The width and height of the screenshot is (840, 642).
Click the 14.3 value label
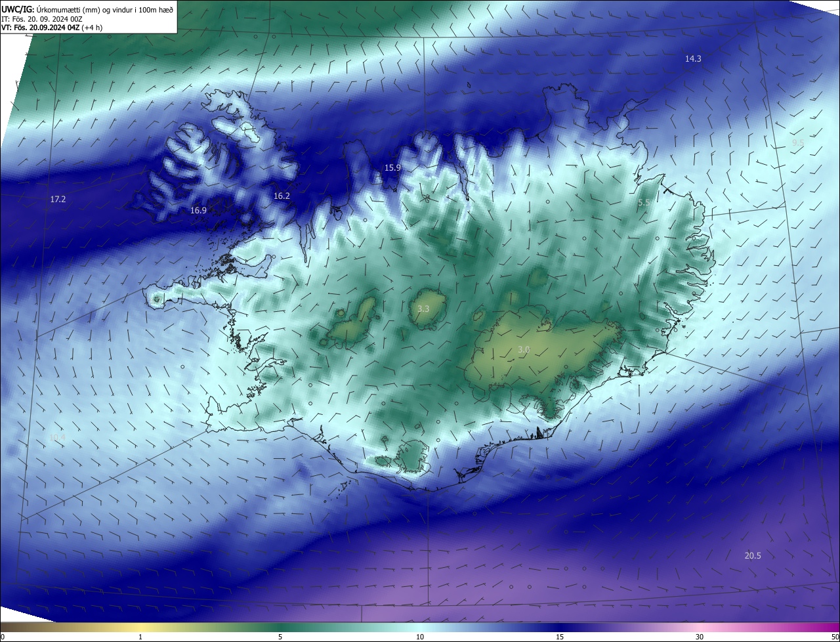pos(693,59)
